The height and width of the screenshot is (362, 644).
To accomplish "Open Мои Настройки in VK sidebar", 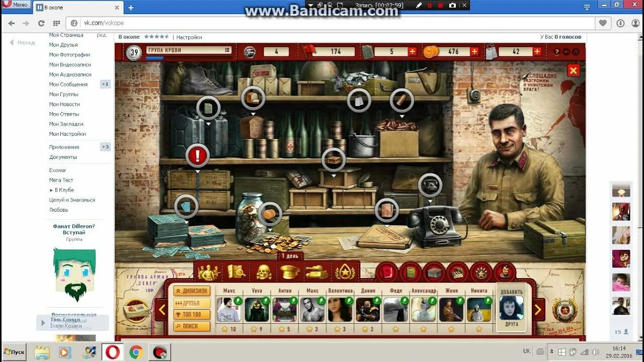I will coord(67,134).
